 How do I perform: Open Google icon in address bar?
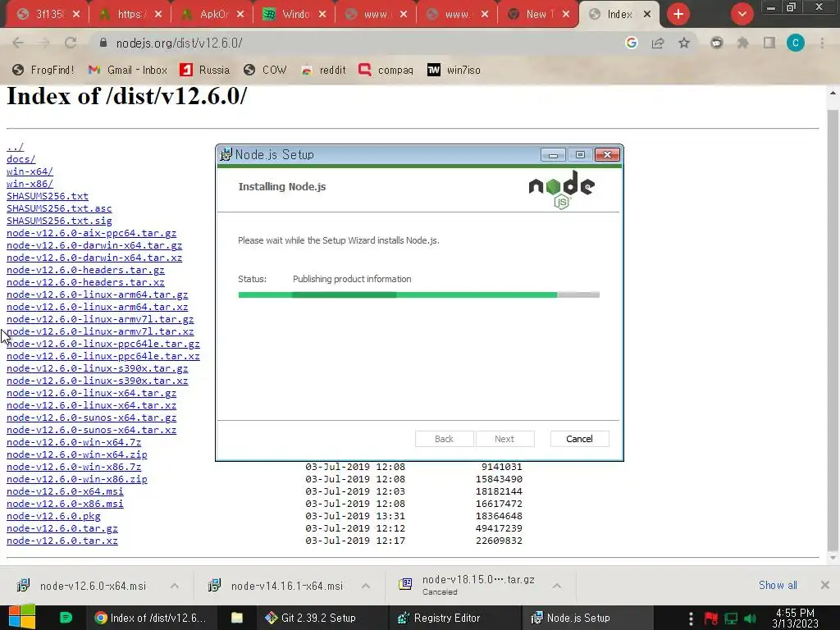click(632, 43)
